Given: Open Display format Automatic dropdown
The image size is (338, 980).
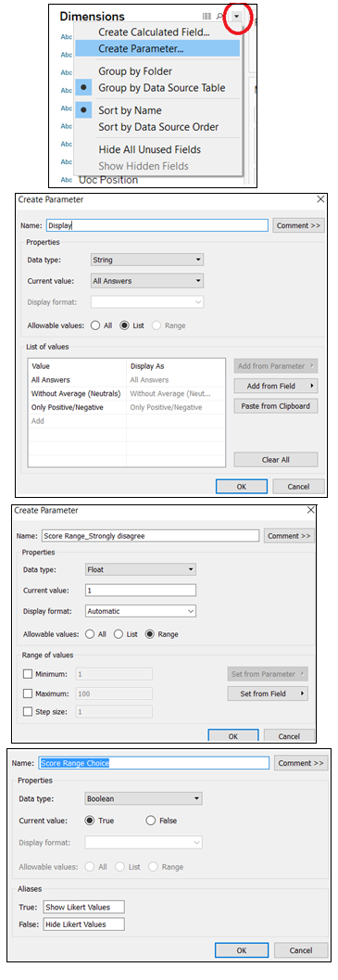Looking at the screenshot, I should (x=140, y=611).
